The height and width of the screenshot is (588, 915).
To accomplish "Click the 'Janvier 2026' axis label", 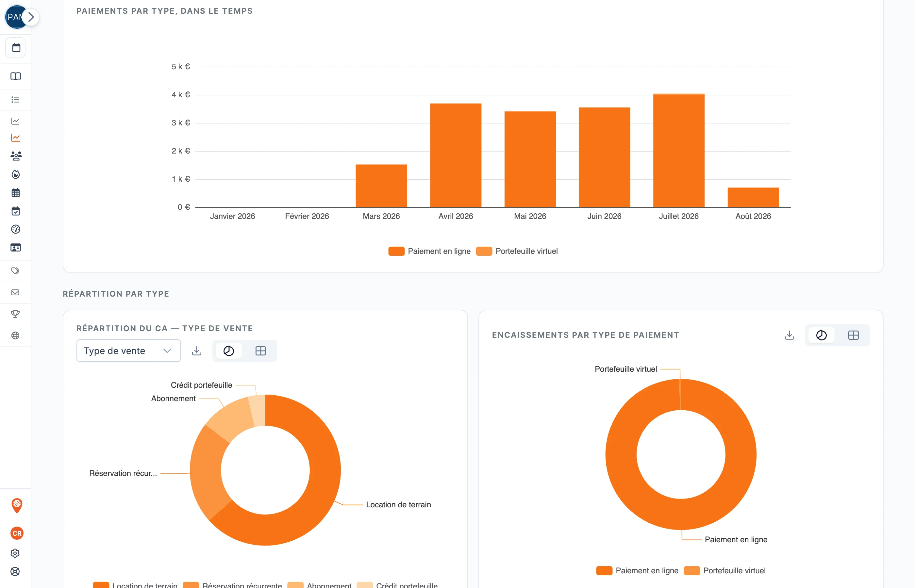I will [233, 216].
